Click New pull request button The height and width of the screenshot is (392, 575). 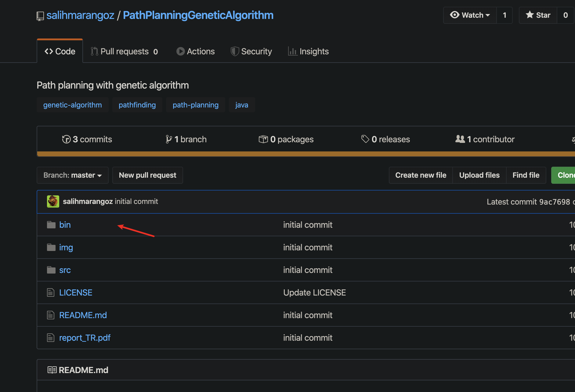click(148, 175)
